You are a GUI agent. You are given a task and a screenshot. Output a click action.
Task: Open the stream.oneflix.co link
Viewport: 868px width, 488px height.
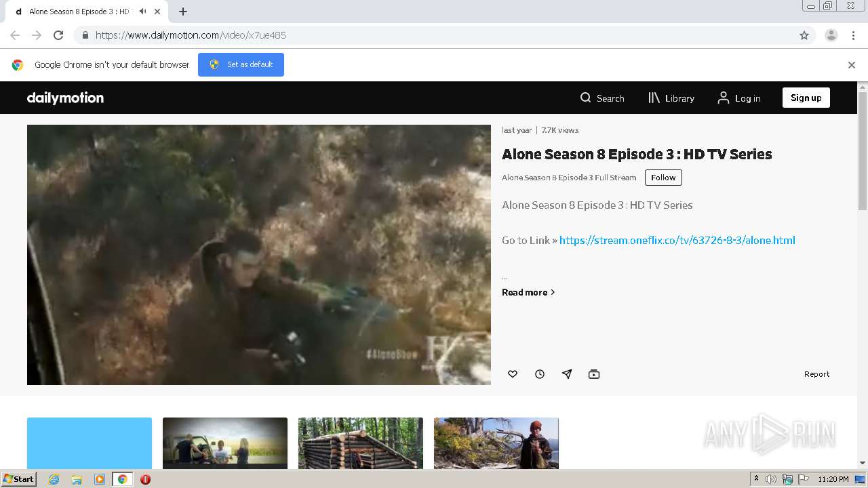click(677, 240)
